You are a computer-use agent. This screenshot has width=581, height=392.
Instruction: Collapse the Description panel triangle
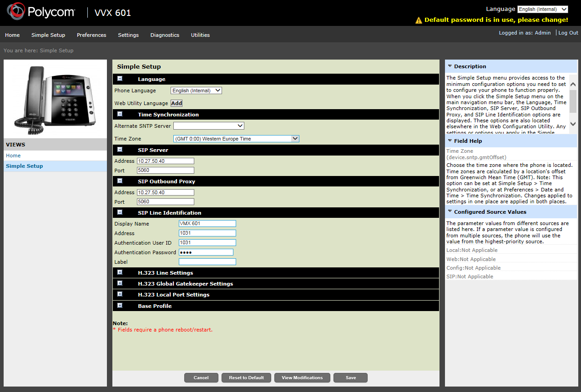pos(450,66)
